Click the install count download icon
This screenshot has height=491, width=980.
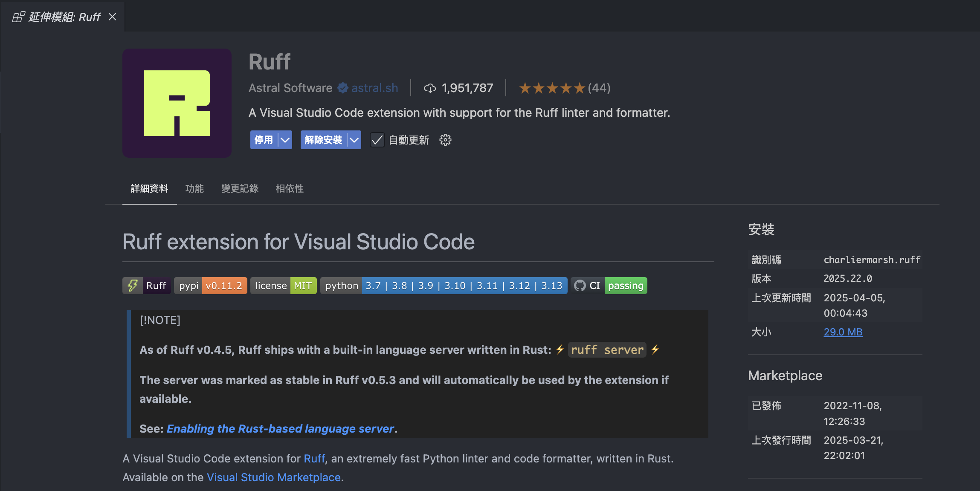tap(430, 88)
